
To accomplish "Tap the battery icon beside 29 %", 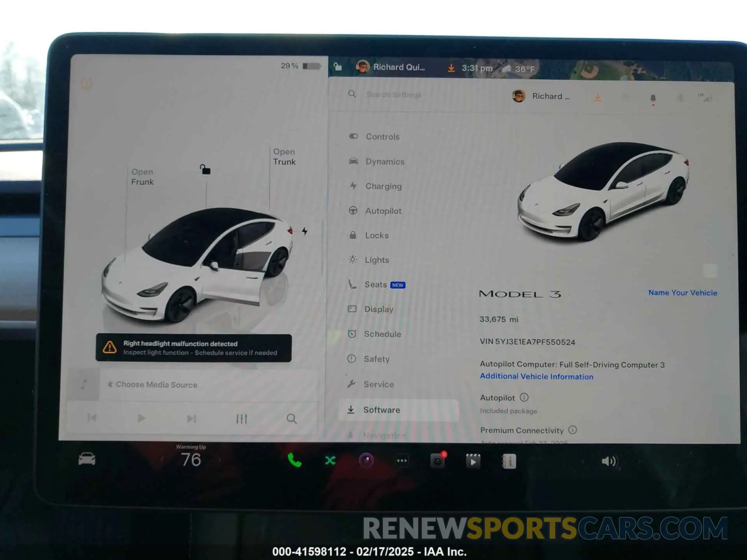I will point(312,66).
